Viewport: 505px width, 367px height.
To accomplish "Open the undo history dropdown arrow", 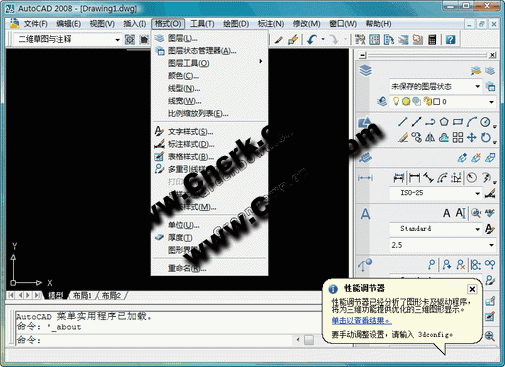I will coord(323,39).
